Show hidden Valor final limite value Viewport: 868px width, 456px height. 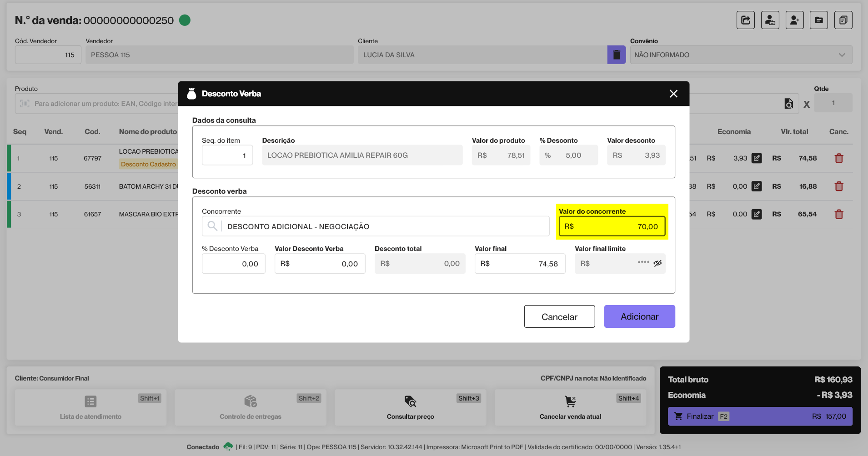[657, 264]
